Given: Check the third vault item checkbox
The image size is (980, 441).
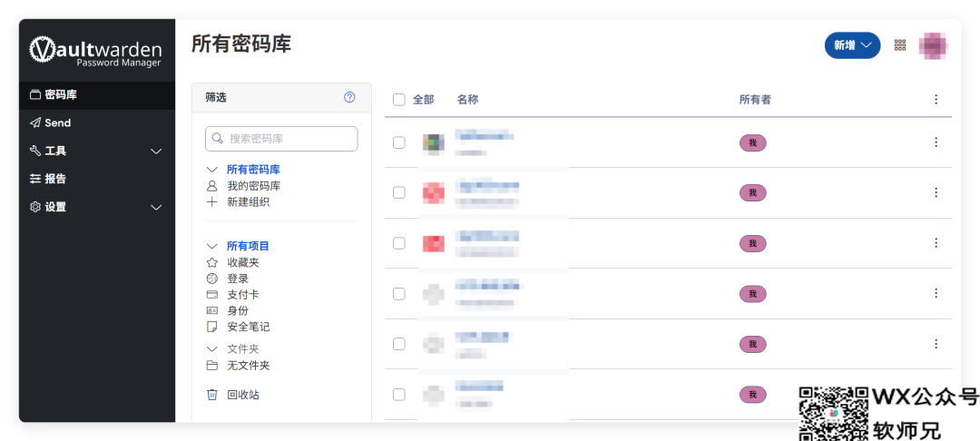Looking at the screenshot, I should 398,243.
